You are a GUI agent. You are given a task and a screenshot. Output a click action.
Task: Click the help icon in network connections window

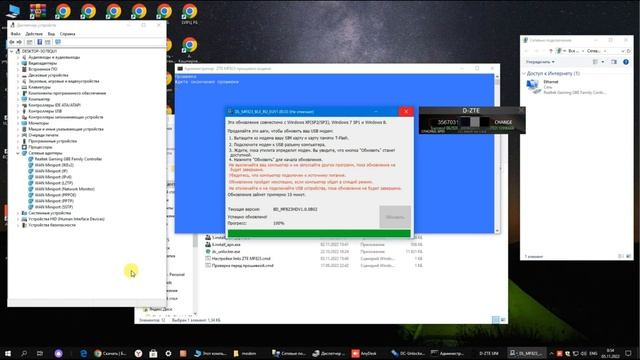pyautogui.click(x=626, y=62)
